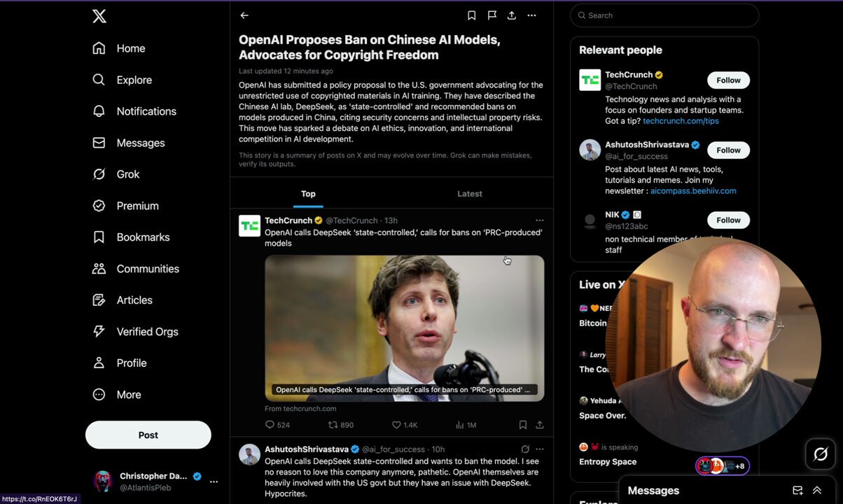Click the Profile sidebar icon
This screenshot has width=843, height=504.
coord(99,363)
